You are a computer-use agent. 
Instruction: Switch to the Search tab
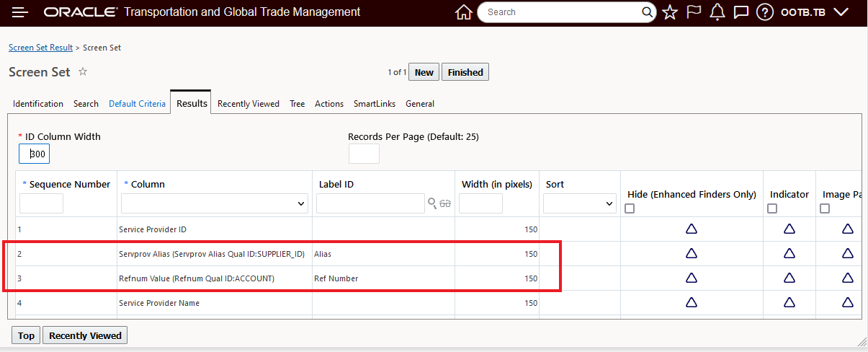86,104
